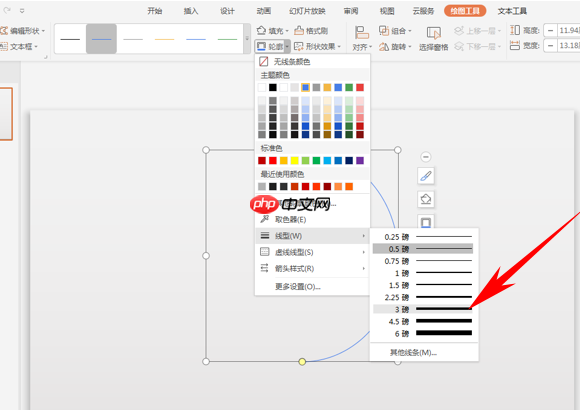Screen dimensions: 580x410
Task: Click the Edit Shape (编辑形状) icon
Action: [x=4, y=30]
